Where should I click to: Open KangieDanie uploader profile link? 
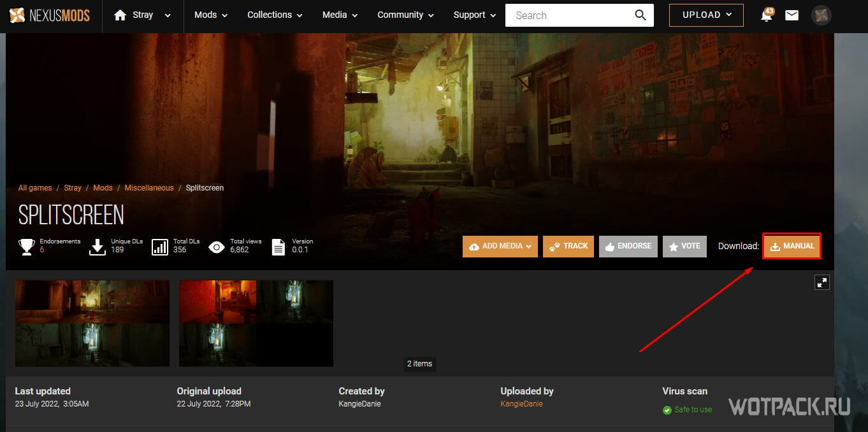click(x=521, y=404)
